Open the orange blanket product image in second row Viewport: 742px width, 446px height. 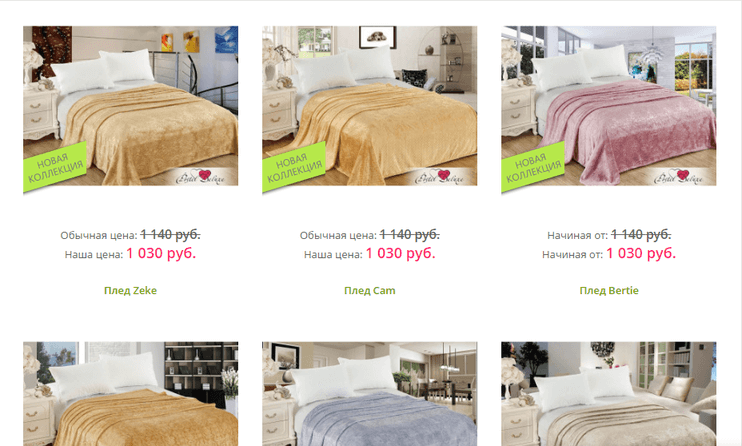[131, 393]
